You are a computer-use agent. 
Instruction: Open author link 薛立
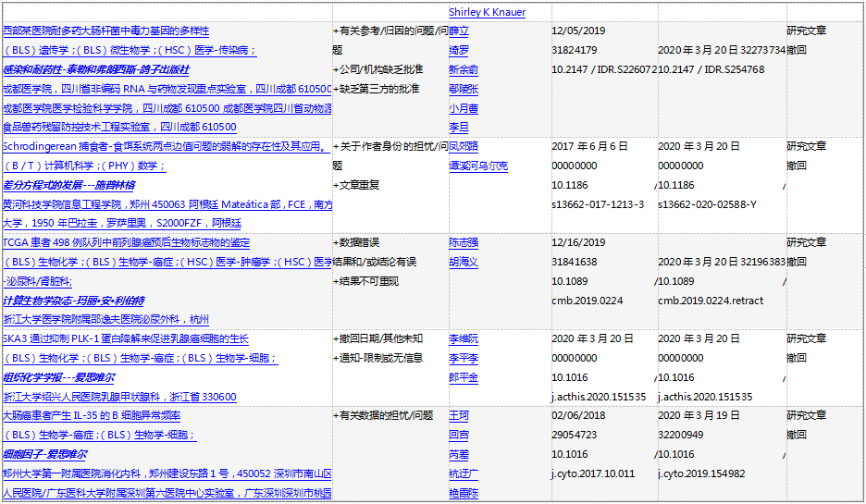tap(459, 31)
